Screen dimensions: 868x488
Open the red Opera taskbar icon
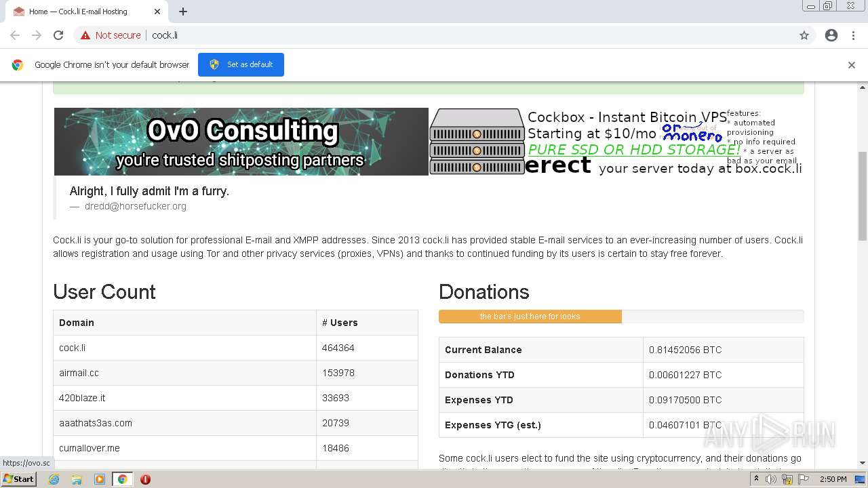click(145, 479)
